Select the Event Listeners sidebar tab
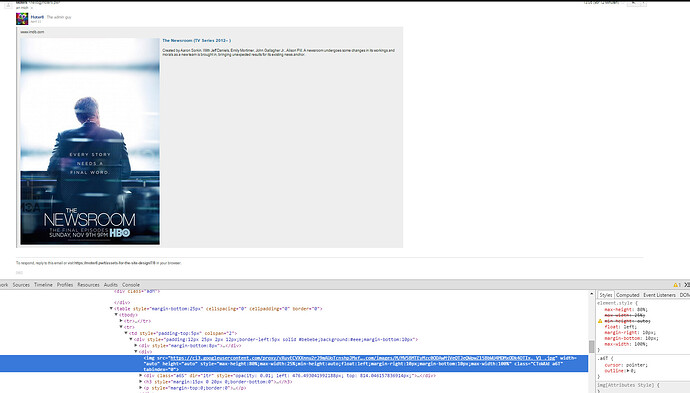690x393 pixels. point(659,295)
